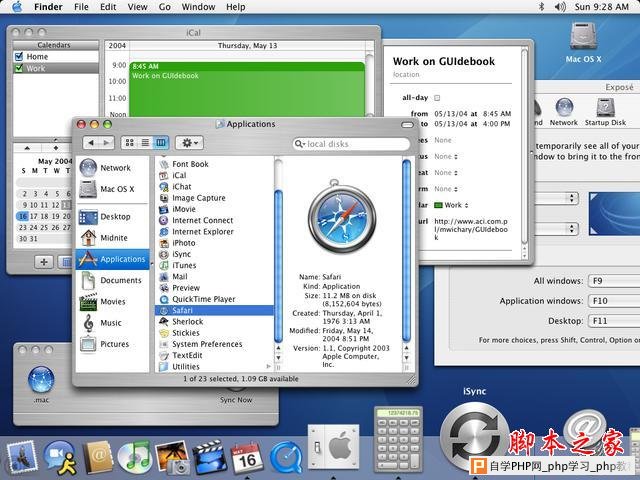Open the Apple menu
The height and width of the screenshot is (480, 640).
coord(17,7)
